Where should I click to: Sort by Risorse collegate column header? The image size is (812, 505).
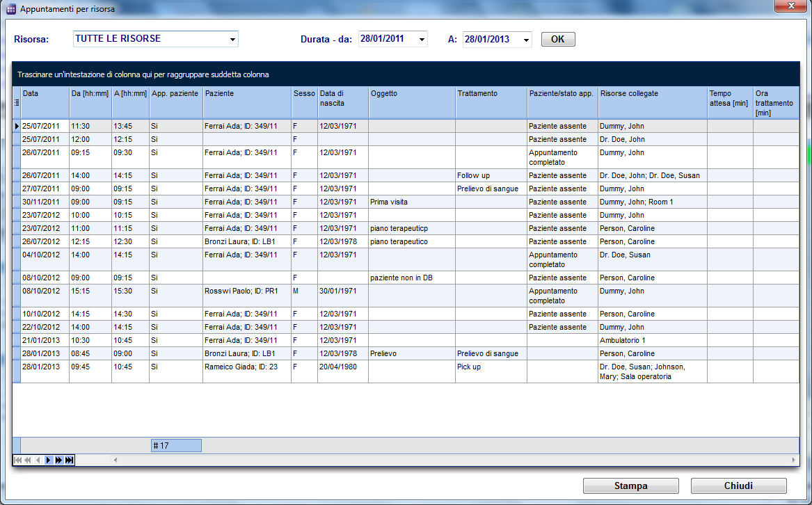tap(653, 102)
